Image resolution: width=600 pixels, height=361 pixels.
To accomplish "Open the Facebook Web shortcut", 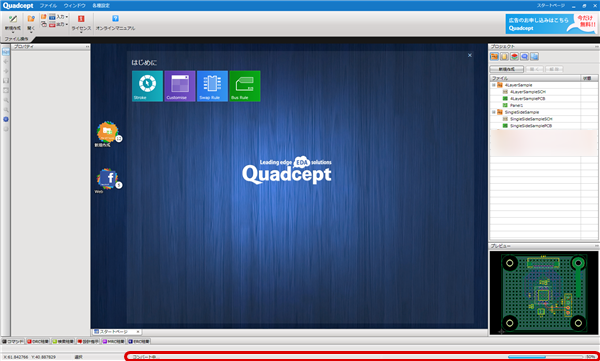I will click(107, 178).
